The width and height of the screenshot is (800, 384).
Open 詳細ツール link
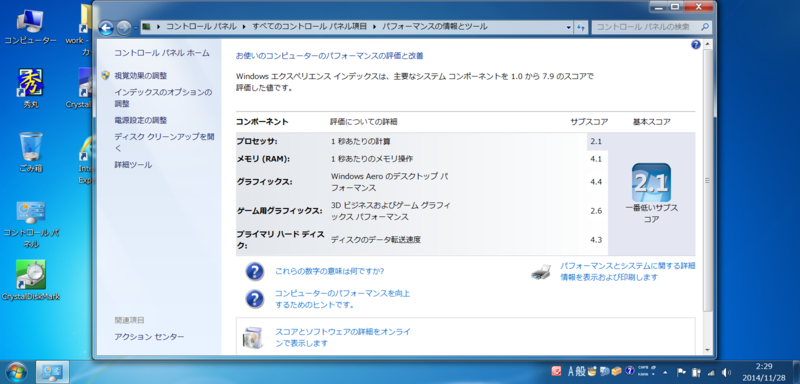(133, 165)
